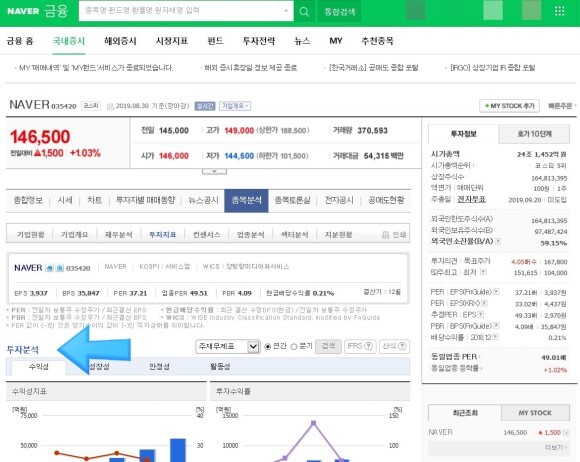Switch to 차트 tab
The height and width of the screenshot is (462, 580).
point(94,200)
